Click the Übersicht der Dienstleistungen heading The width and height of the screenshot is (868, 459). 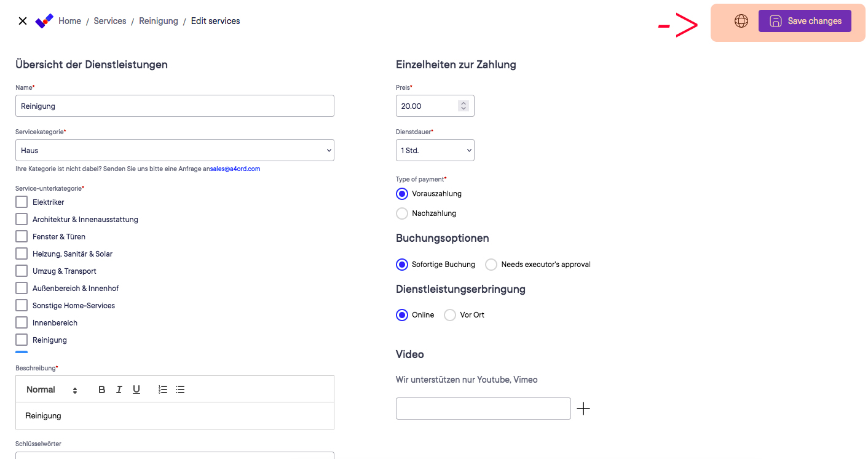[92, 65]
